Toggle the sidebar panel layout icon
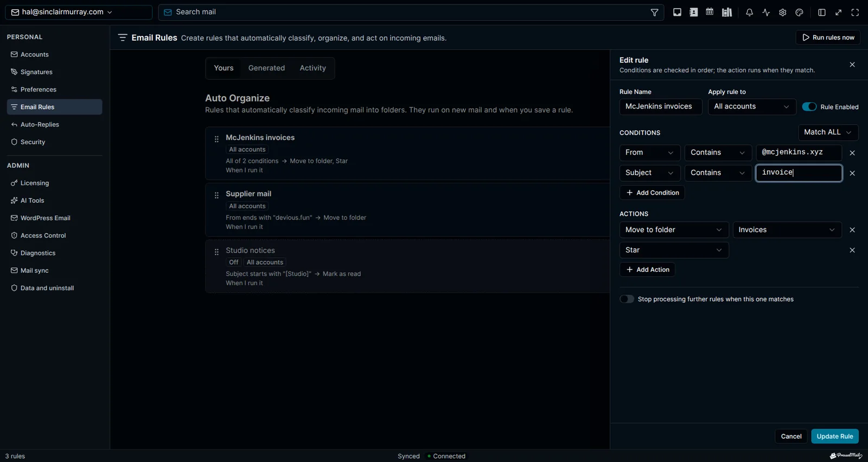The width and height of the screenshot is (868, 462). [822, 12]
